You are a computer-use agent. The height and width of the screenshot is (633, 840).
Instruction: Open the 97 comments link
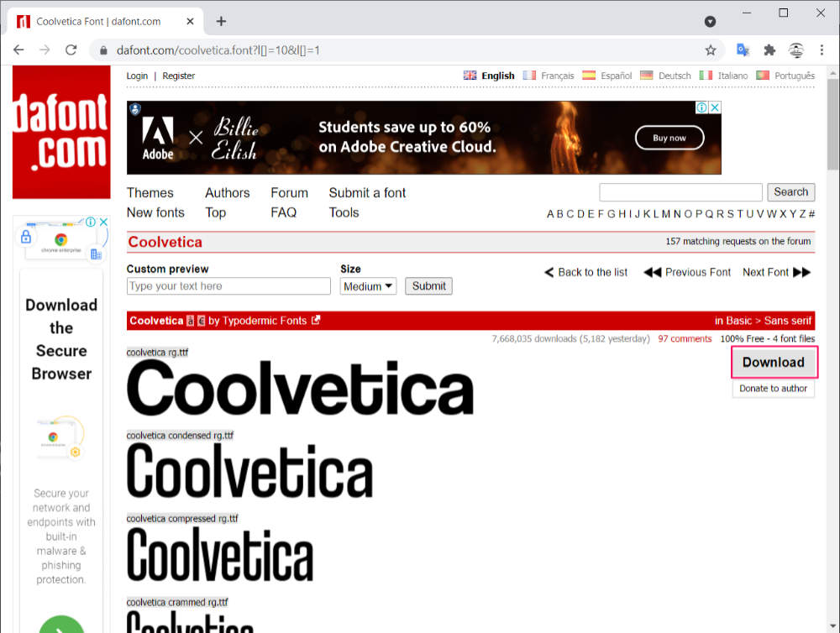tap(685, 338)
